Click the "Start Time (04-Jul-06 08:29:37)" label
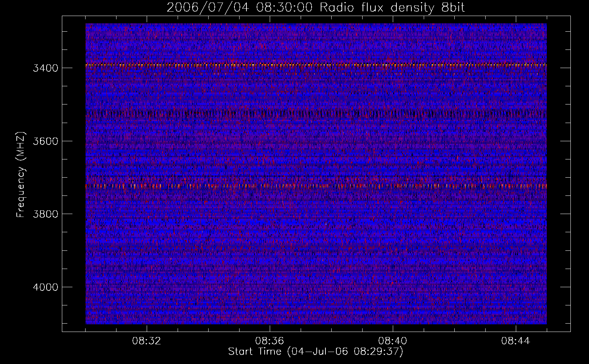The height and width of the screenshot is (364, 589). point(316,352)
